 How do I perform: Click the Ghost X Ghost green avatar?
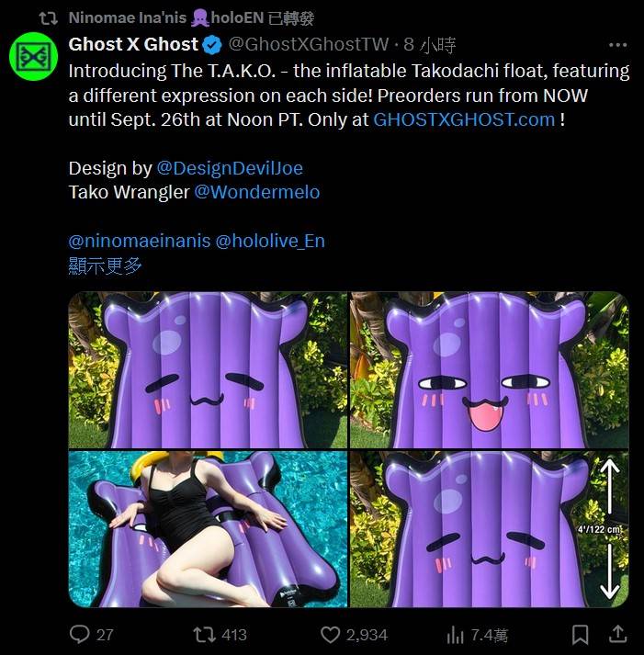point(33,57)
